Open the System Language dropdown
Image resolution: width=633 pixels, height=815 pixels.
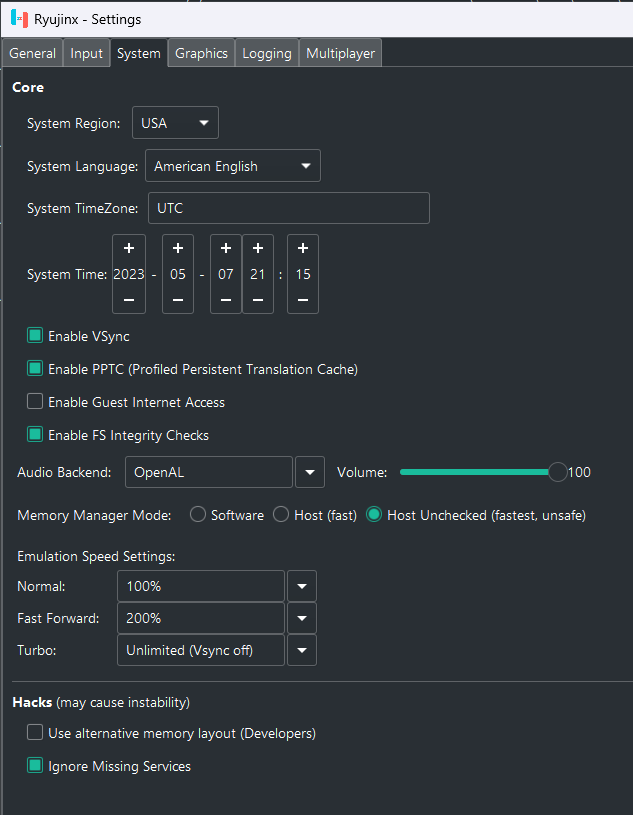click(233, 166)
